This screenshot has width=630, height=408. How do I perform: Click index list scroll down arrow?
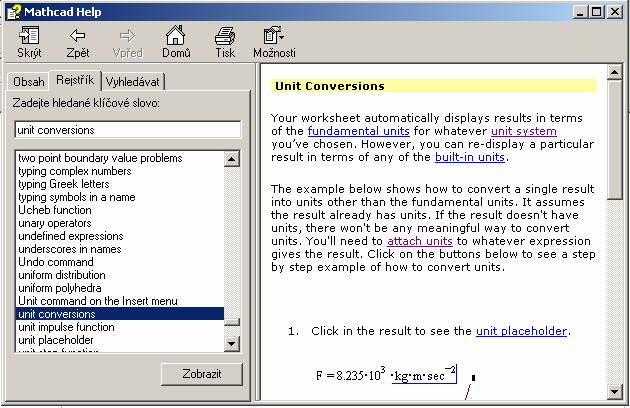pyautogui.click(x=232, y=344)
